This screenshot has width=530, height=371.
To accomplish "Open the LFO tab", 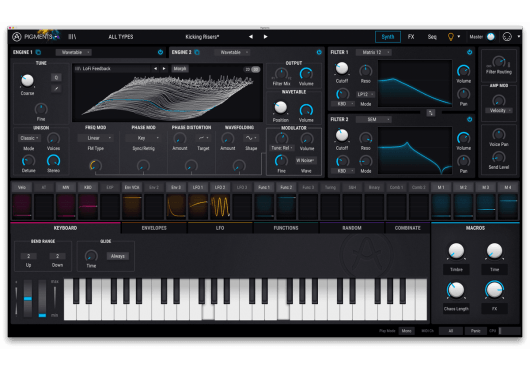I will 220,228.
